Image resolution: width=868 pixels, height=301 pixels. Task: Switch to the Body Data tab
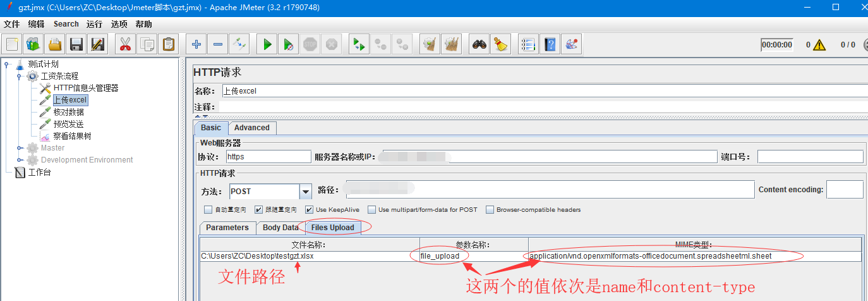tap(280, 228)
